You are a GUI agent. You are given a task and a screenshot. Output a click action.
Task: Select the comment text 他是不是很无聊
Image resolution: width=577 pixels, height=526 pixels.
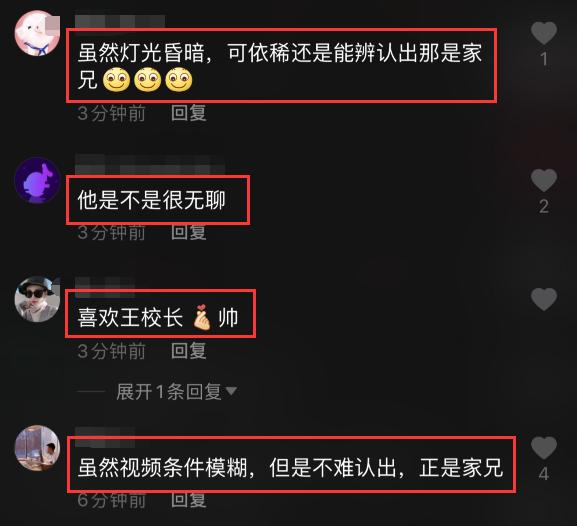[x=151, y=201]
